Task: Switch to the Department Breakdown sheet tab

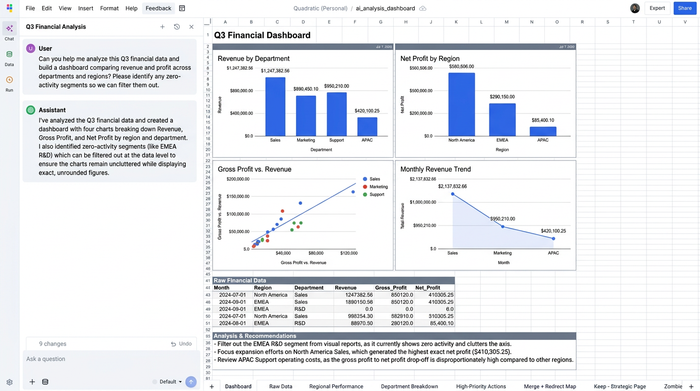Action: click(409, 386)
